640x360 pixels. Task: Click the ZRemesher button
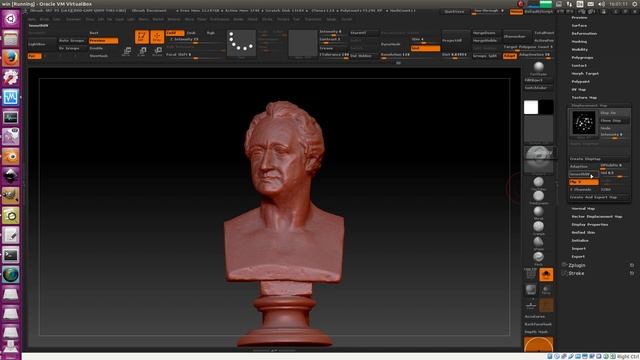coord(516,37)
